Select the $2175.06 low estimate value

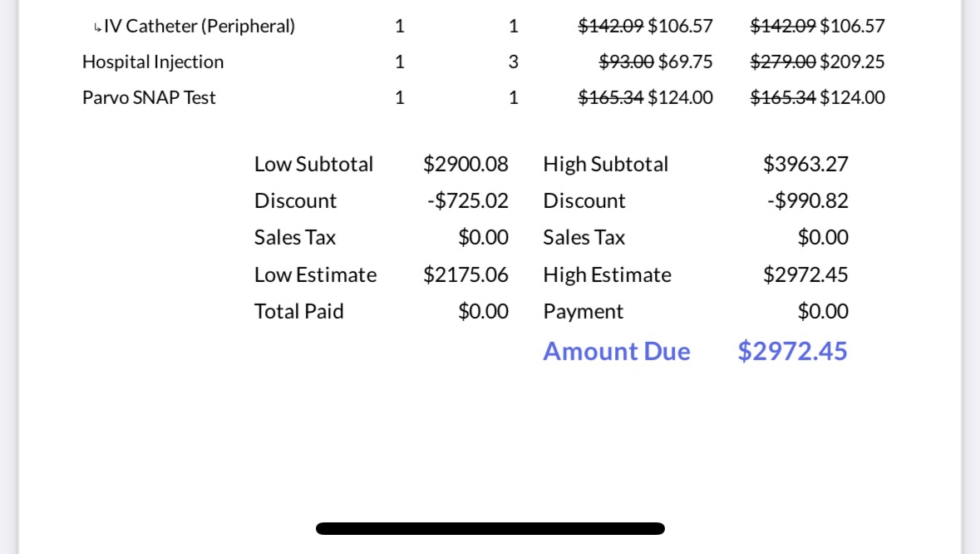click(x=465, y=275)
